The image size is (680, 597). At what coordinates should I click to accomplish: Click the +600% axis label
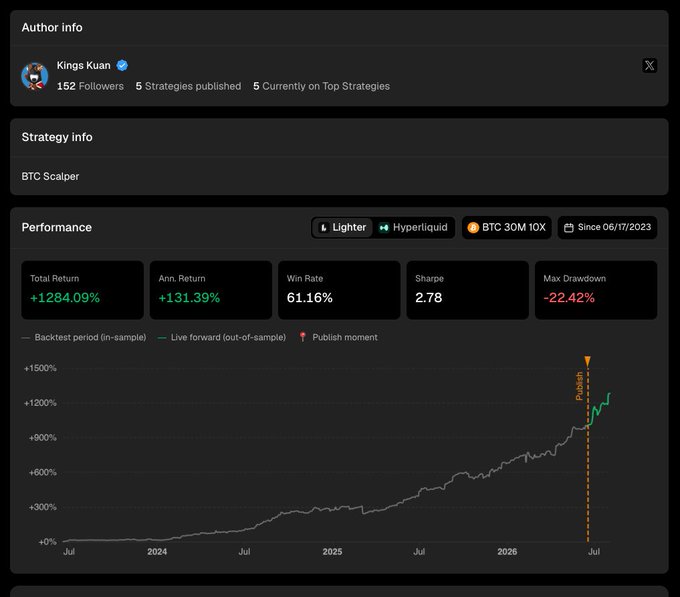(42, 472)
